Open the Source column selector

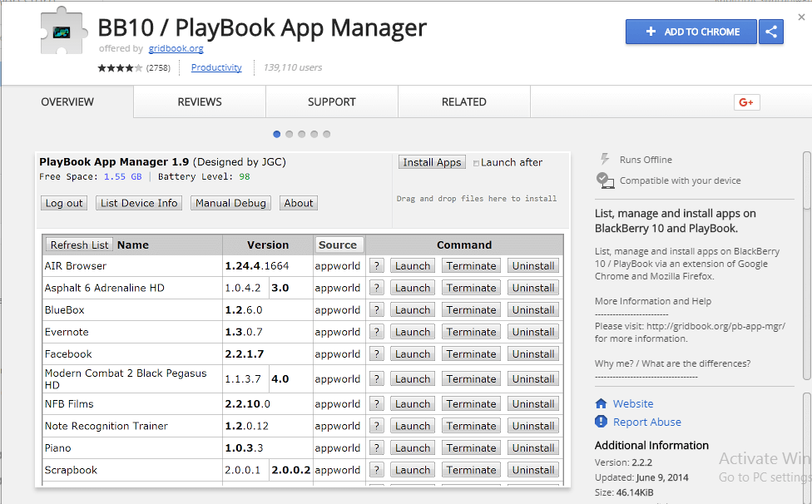click(339, 245)
